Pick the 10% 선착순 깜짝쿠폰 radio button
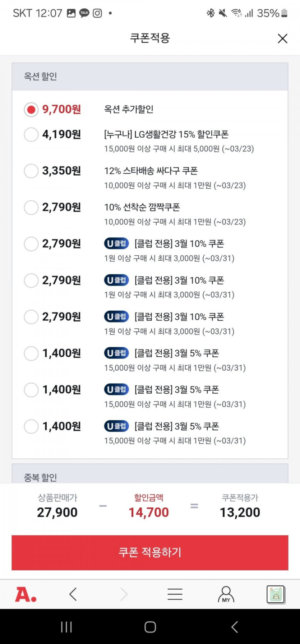The image size is (300, 644). point(31,207)
